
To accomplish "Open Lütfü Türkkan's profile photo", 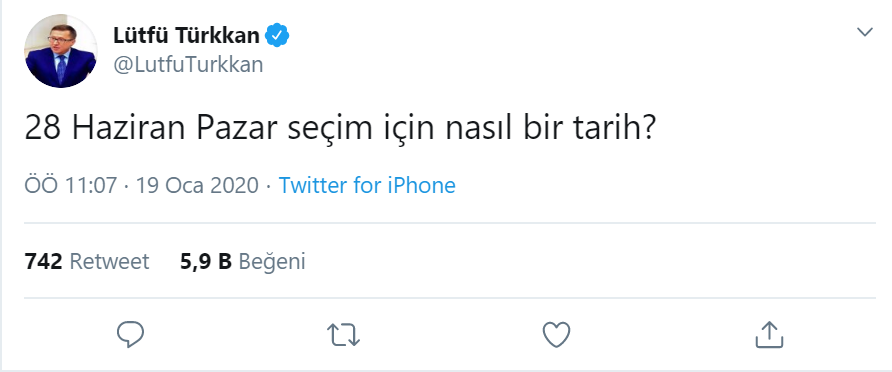I will coord(61,51).
